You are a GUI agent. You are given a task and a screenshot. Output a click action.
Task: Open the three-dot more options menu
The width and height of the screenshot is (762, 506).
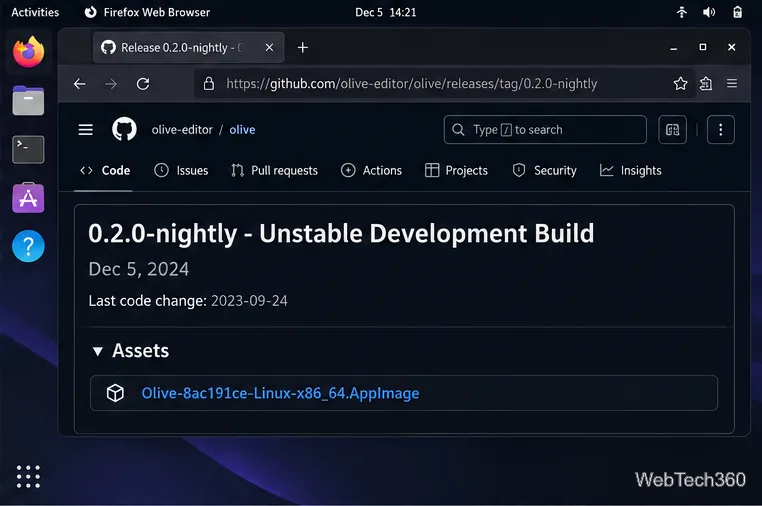[720, 130]
